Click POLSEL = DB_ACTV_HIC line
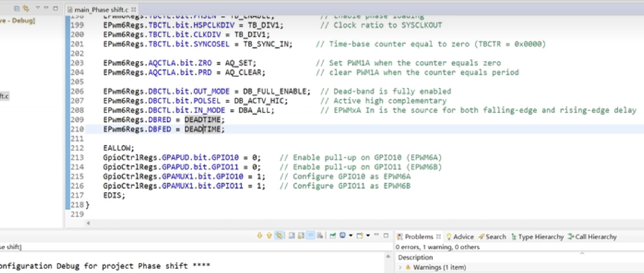This screenshot has height=273, width=644. (195, 101)
